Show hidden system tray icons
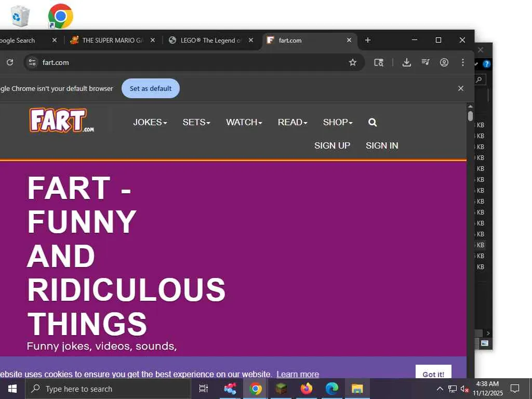Viewport: 532px width, 399px height. pyautogui.click(x=440, y=389)
